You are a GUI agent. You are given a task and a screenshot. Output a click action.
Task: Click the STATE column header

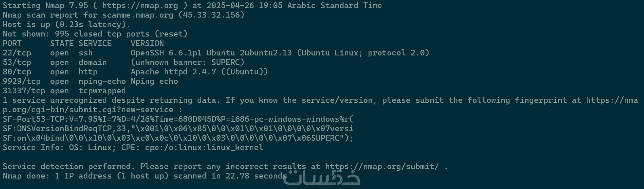click(x=62, y=44)
